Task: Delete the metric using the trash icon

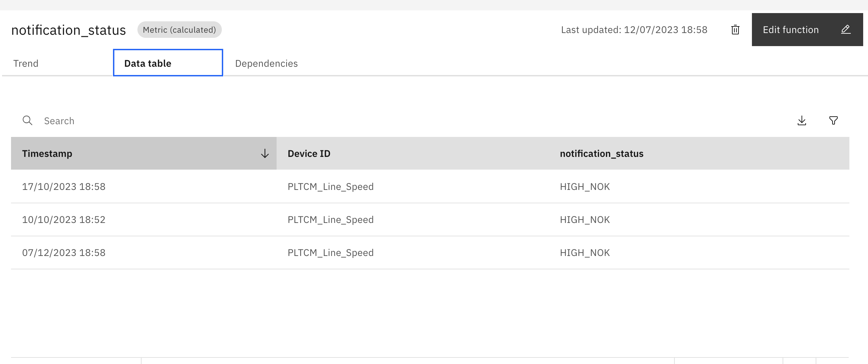Action: (735, 30)
